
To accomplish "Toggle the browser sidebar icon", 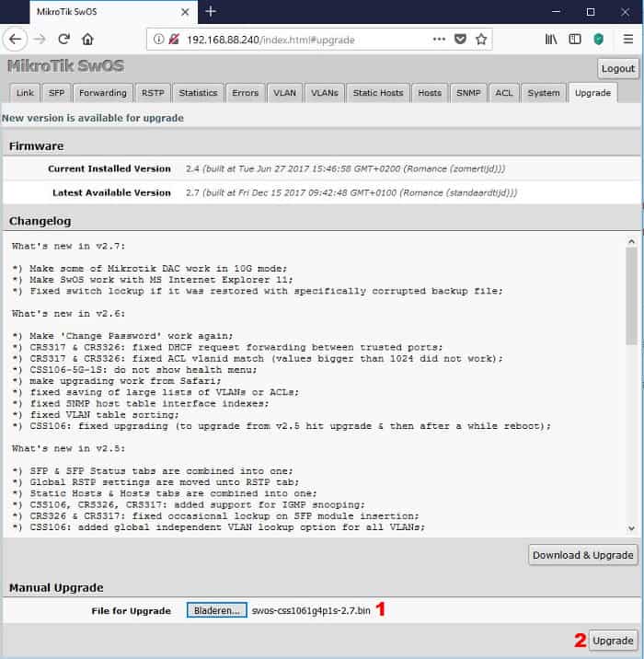I will coord(575,40).
